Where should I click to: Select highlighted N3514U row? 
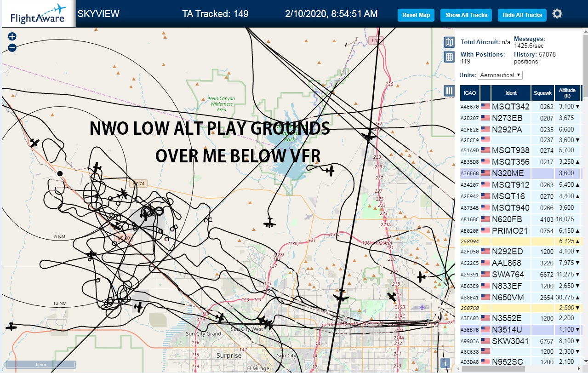pos(520,330)
